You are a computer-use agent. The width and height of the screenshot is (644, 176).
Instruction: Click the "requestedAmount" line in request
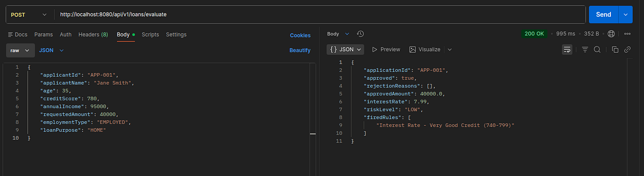[79, 114]
